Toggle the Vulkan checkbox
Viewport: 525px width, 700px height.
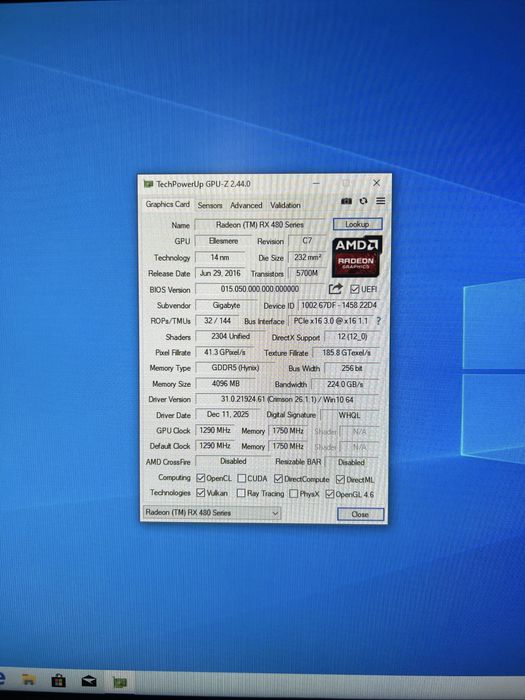(200, 493)
